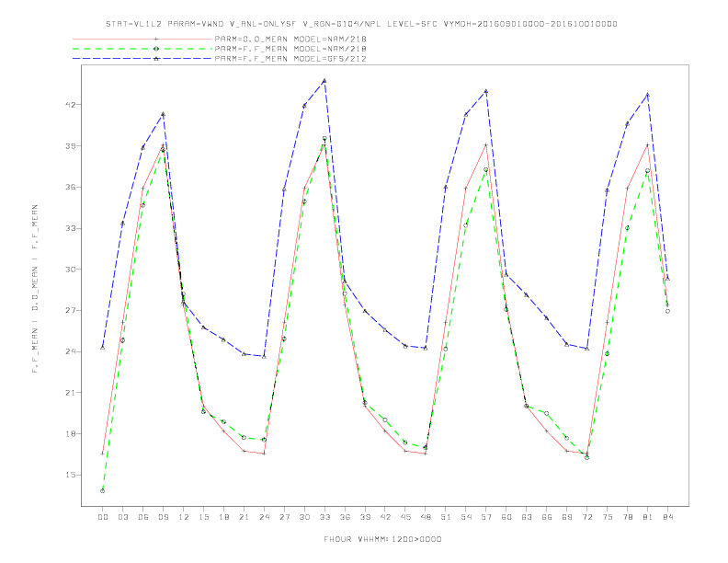Click x-axis forecast hour label 57
The width and height of the screenshot is (728, 563).
(486, 517)
